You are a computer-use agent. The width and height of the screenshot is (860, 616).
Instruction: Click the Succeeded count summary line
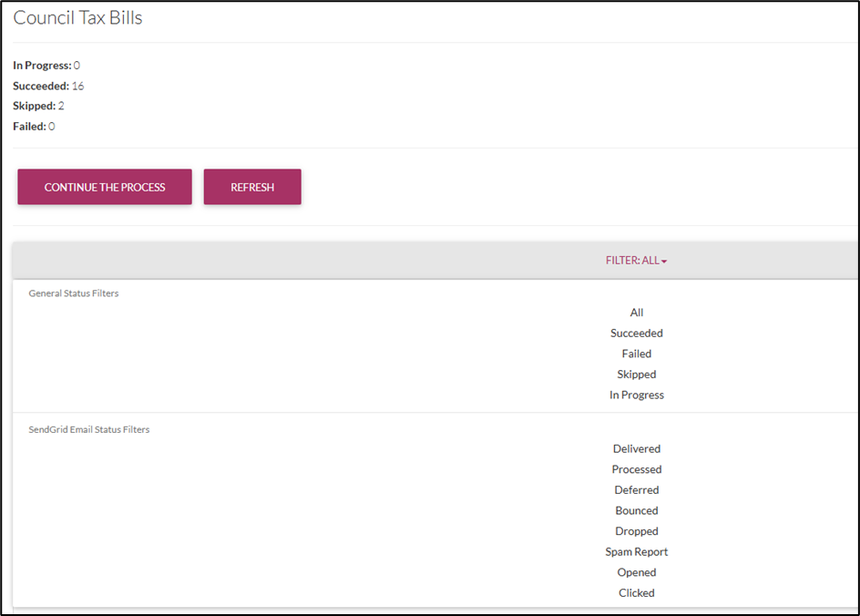point(48,86)
